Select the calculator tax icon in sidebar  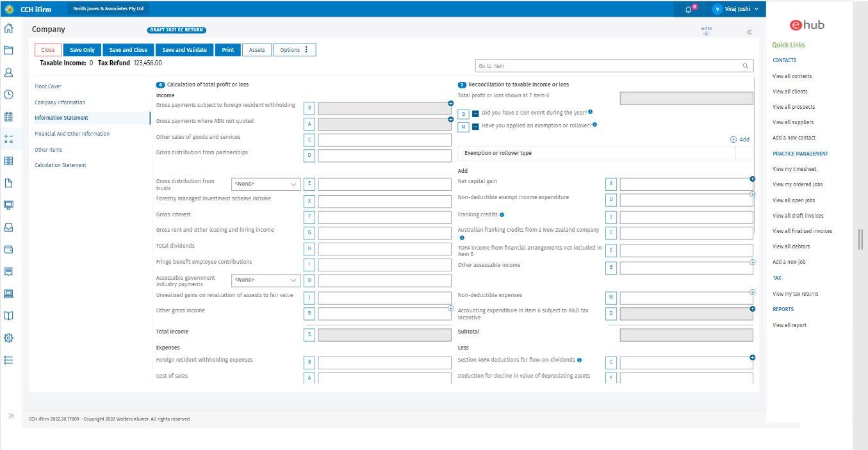9,138
